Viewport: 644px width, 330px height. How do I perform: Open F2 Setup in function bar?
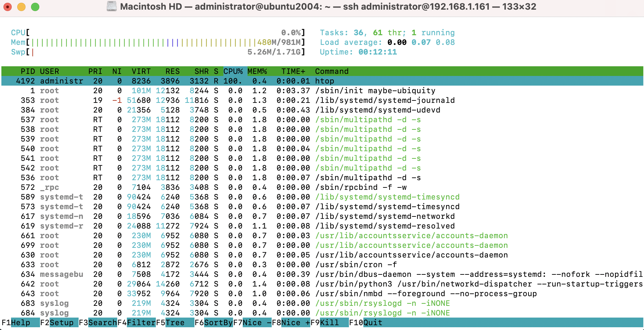(59, 322)
